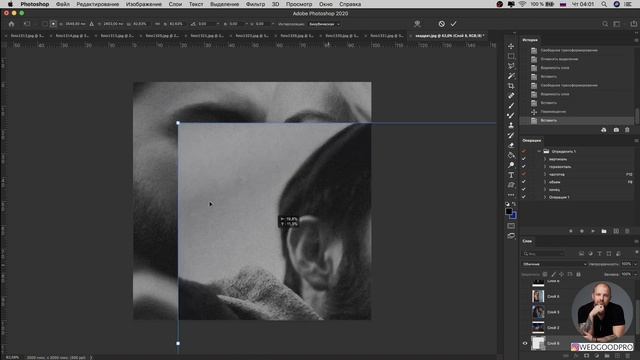Viewport: 640px width, 360px height.
Task: Expand the 'вертикаль' action
Action: (x=545, y=159)
